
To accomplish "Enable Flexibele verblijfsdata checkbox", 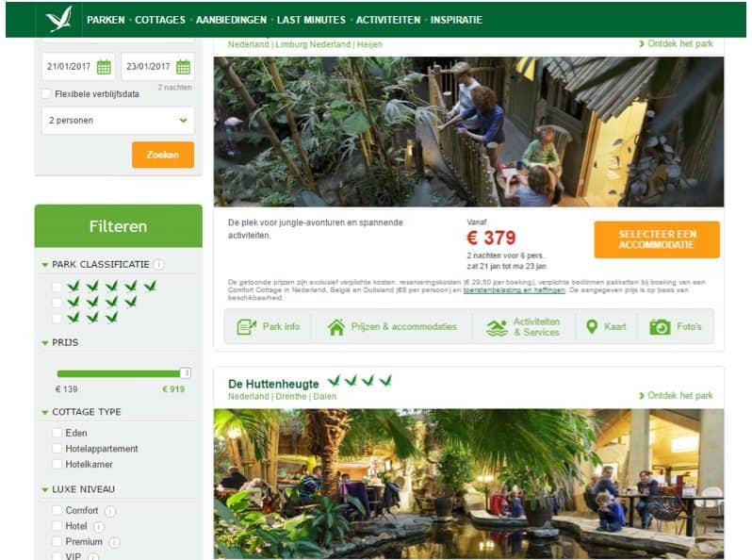I will coord(46,94).
